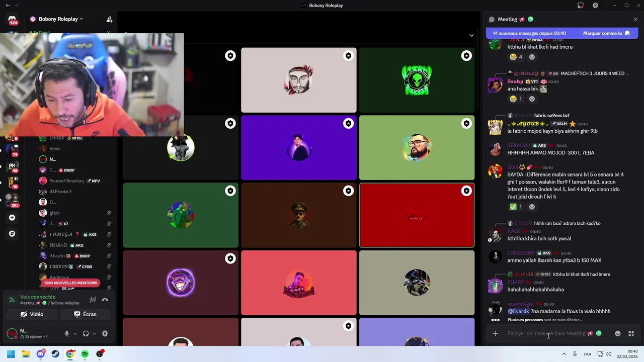The height and width of the screenshot is (362, 644).
Task: Jump to 14 nouveaux messages depuis 00:40
Action: point(529,33)
